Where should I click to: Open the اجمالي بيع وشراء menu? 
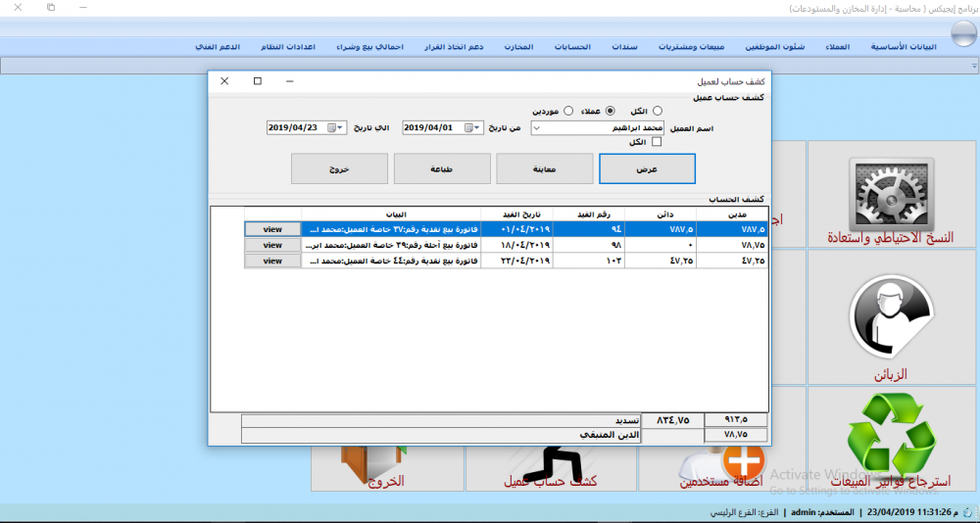(369, 47)
